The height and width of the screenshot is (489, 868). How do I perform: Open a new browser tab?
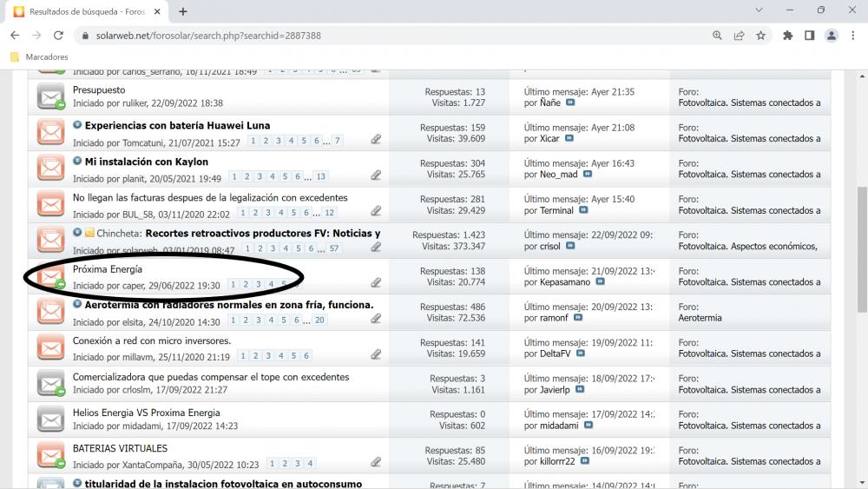[182, 11]
